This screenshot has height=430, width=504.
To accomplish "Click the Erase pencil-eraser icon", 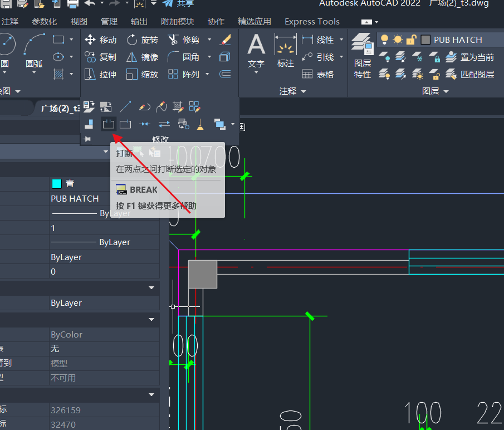I will point(225,40).
